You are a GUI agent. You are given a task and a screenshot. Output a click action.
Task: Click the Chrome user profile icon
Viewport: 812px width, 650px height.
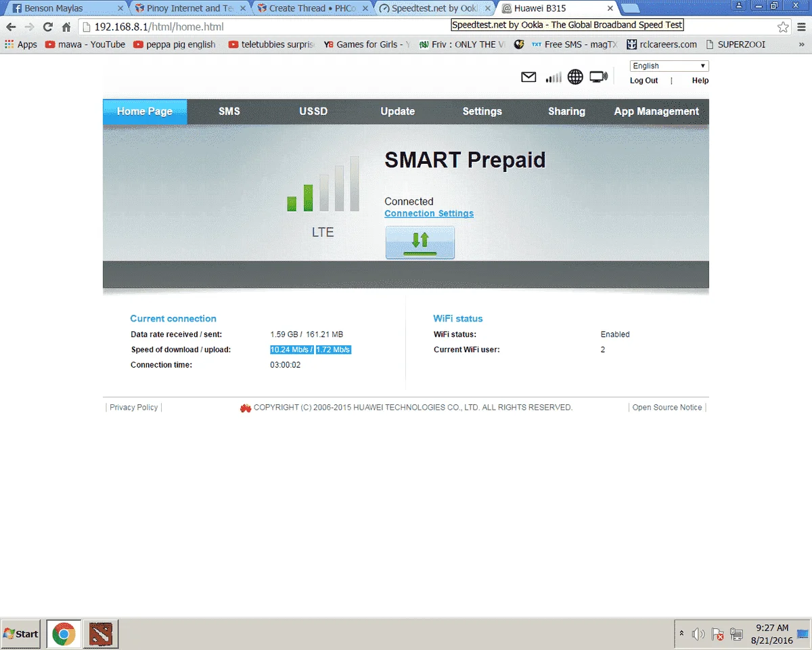739,5
